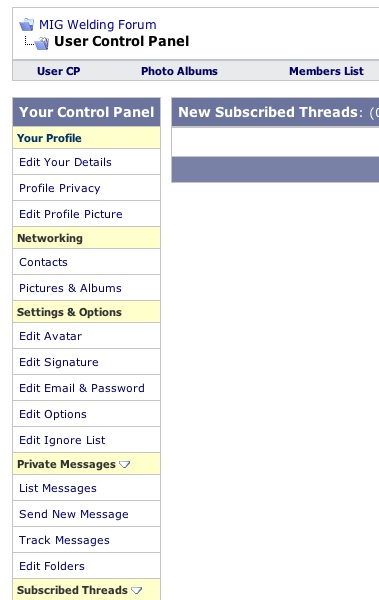Select Edit Options in sidebar
Image resolution: width=379 pixels, height=600 pixels.
[x=53, y=414]
